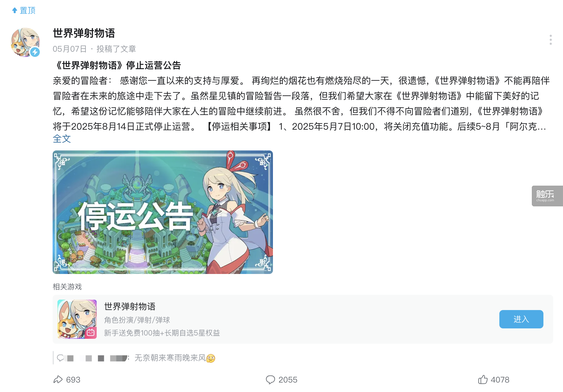Open the 停止运营公告 article title
This screenshot has width=563, height=392.
117,65
